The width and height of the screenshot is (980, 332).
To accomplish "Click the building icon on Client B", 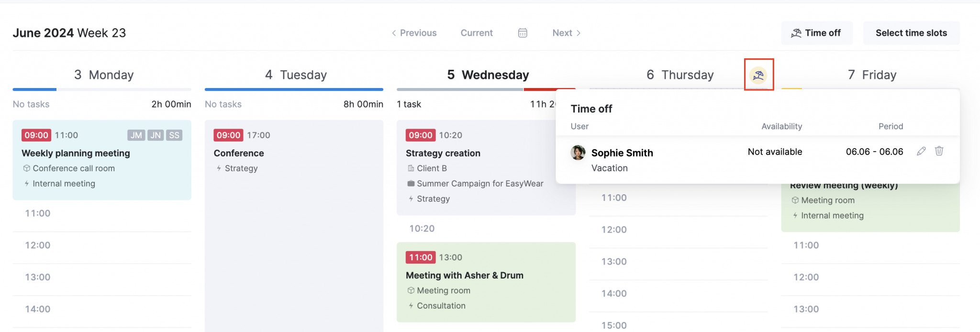I will [410, 168].
